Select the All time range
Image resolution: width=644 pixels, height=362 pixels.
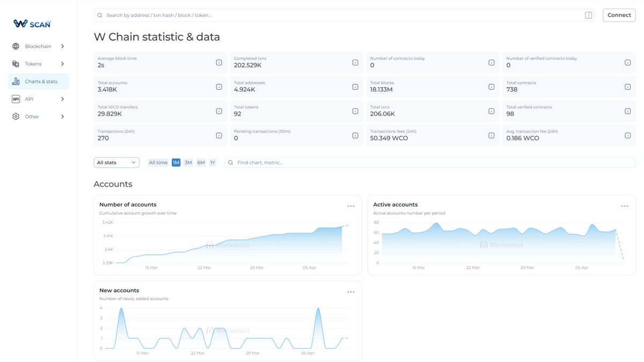[x=158, y=162]
